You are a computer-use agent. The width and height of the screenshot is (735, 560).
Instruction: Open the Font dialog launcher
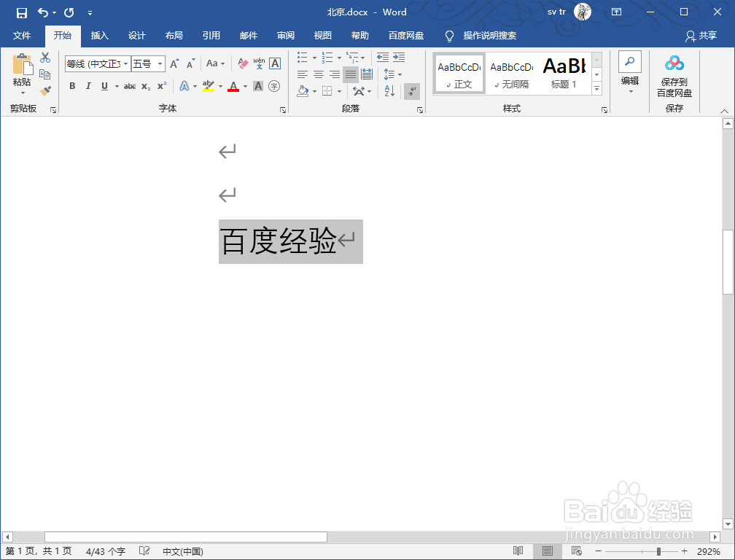click(283, 110)
